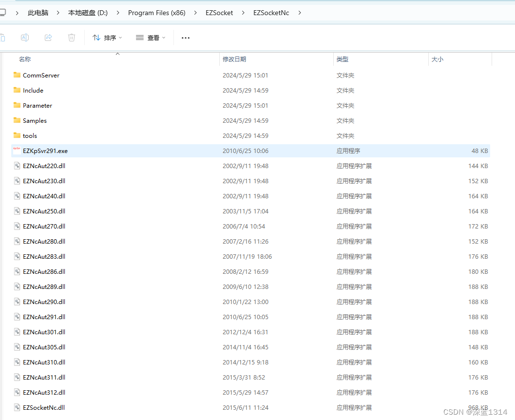Click the EZNcAut305.dll file icon
515x420 pixels.
tap(17, 347)
